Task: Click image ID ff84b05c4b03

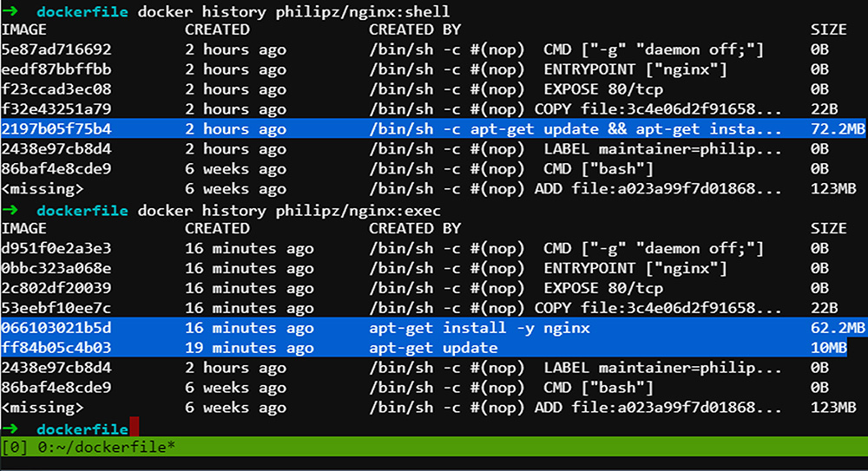Action: click(56, 348)
